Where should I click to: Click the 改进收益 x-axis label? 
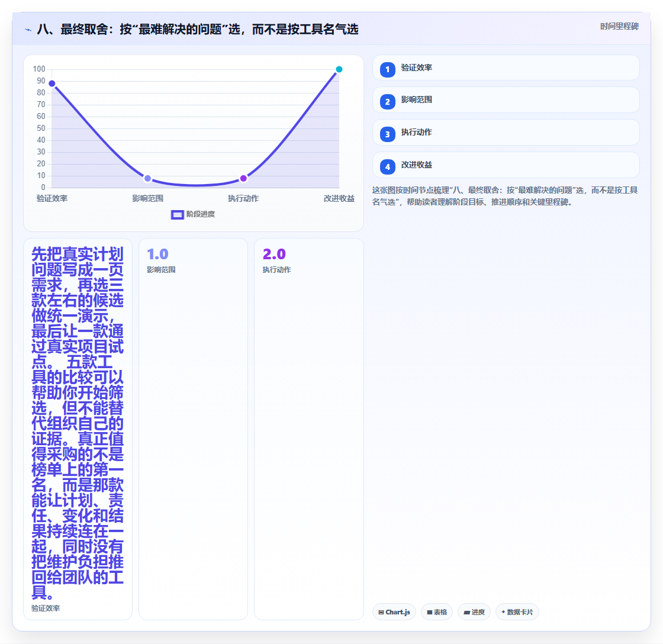(339, 198)
